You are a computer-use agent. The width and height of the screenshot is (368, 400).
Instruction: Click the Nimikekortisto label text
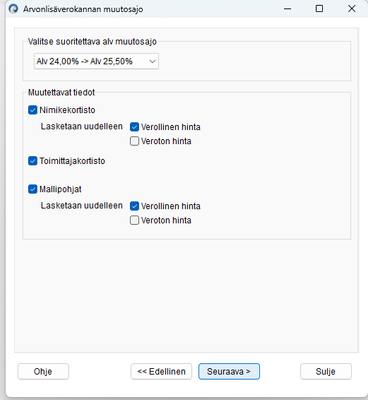pos(67,110)
